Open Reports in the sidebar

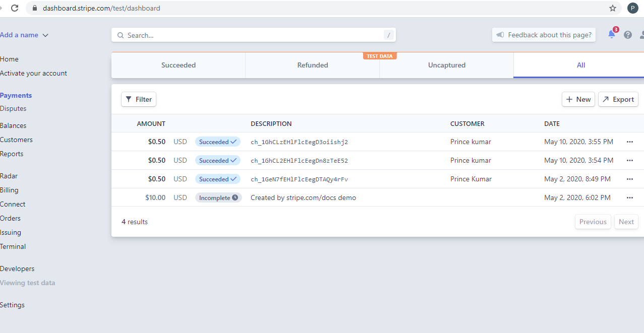tap(12, 154)
